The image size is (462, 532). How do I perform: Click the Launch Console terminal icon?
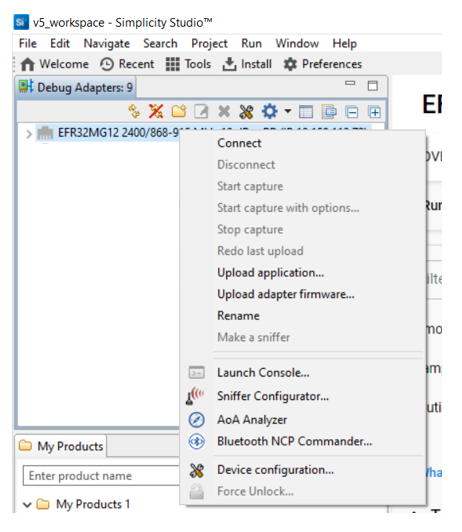pos(196,373)
